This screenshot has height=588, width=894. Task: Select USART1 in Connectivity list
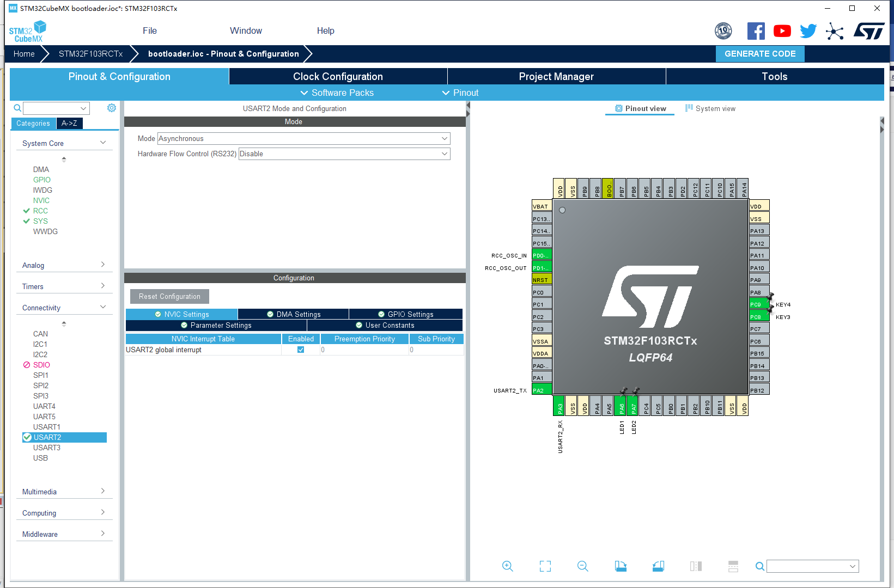click(47, 427)
